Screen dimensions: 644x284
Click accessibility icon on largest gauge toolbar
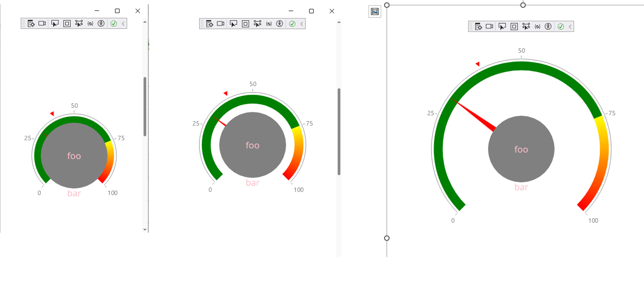click(548, 27)
